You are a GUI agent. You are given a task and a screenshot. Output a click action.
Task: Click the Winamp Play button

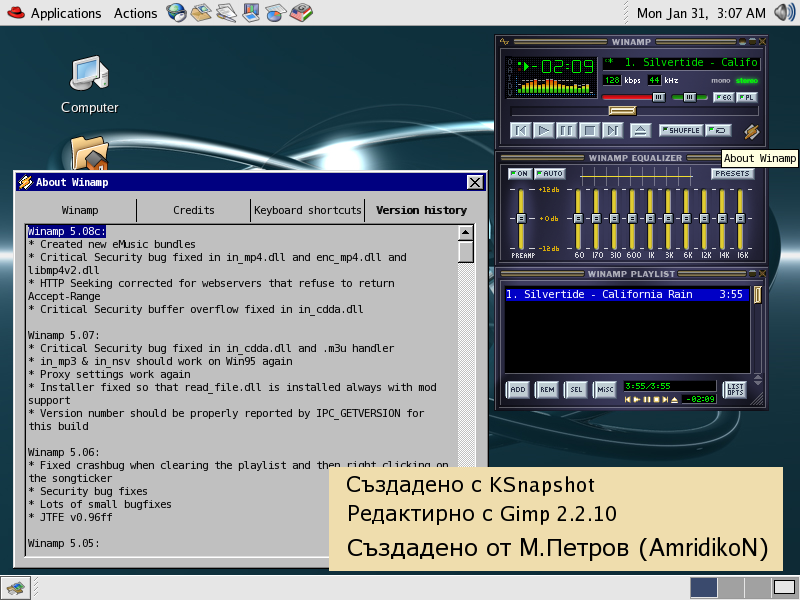tap(544, 131)
